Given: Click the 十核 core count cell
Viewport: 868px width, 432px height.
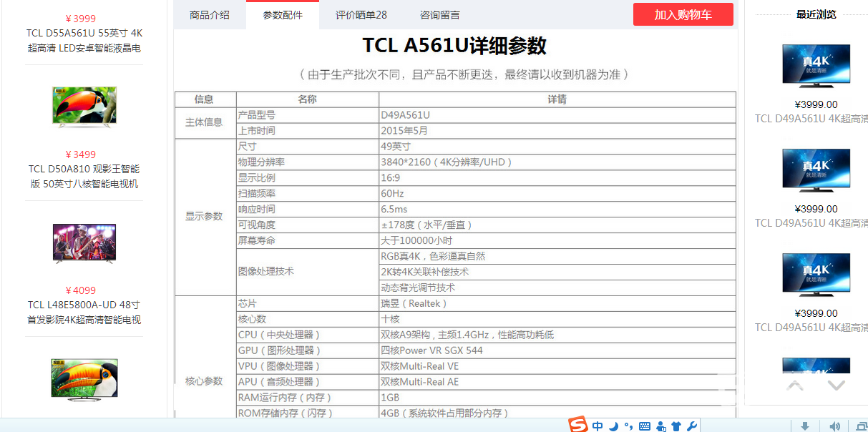Looking at the screenshot, I should (557, 319).
